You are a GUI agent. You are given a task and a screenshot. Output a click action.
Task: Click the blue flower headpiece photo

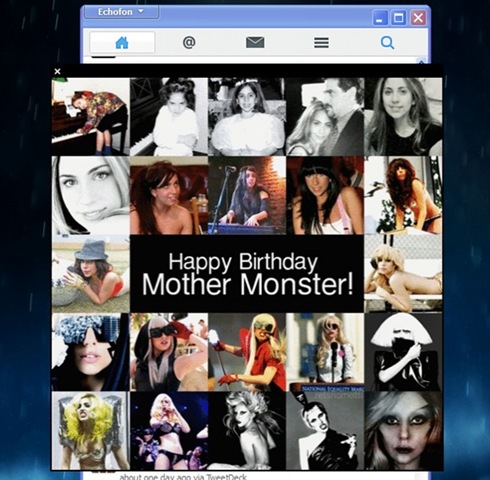coord(91,352)
